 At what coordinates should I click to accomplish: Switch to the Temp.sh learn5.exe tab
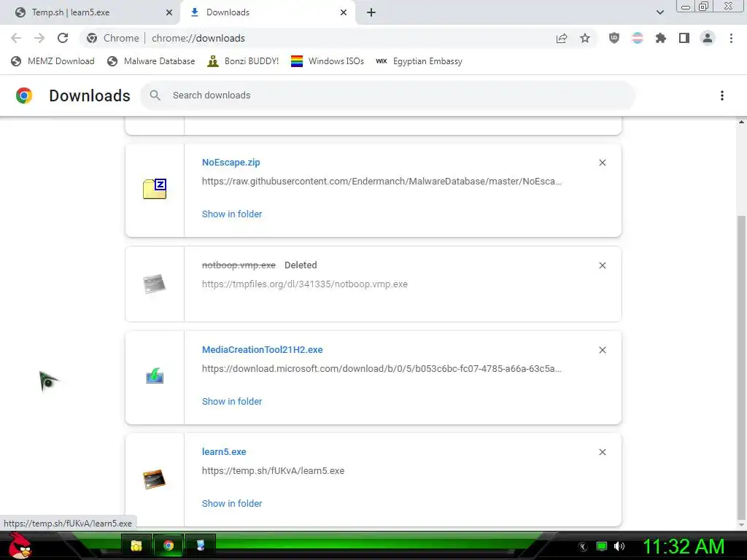90,12
